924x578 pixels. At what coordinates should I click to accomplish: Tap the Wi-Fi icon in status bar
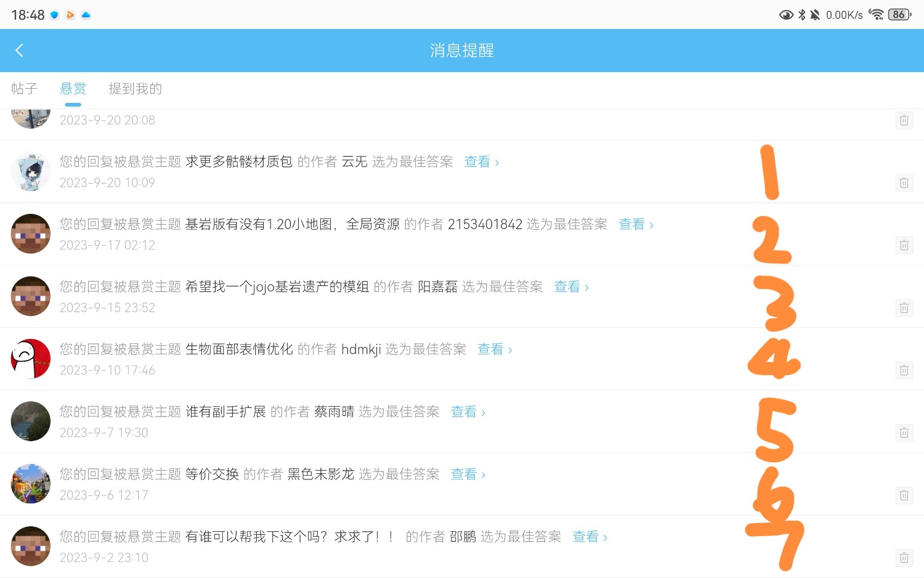click(x=876, y=14)
